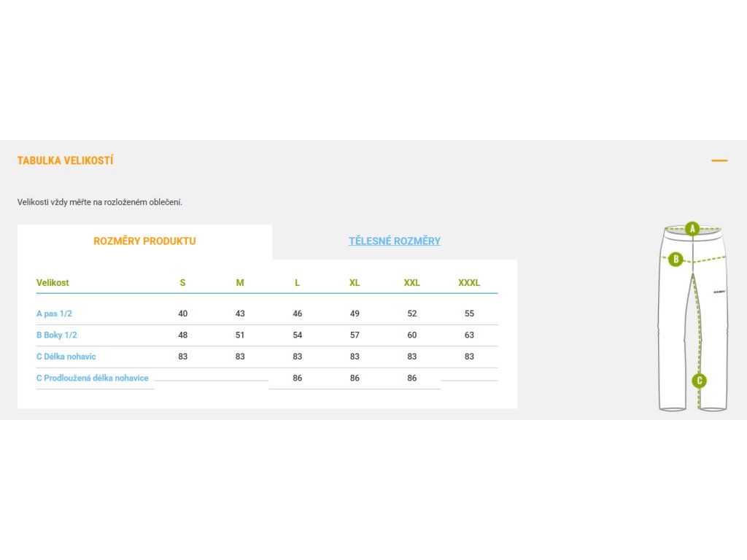Switch to the Rozměry produktu tab
The width and height of the screenshot is (747, 560).
pyautogui.click(x=145, y=241)
